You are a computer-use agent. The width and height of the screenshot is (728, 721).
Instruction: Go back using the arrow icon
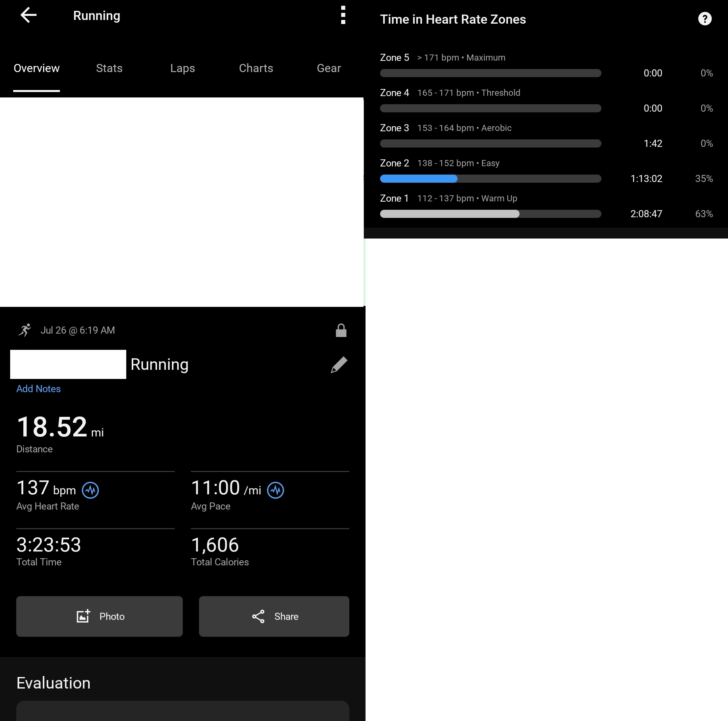click(x=29, y=16)
